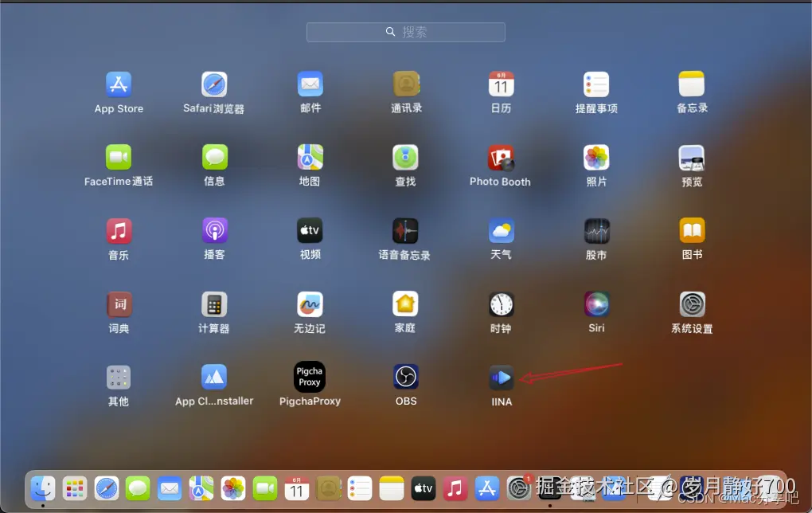
Task: Launch Safari浏览器 from the Launchpad grid
Action: (214, 84)
